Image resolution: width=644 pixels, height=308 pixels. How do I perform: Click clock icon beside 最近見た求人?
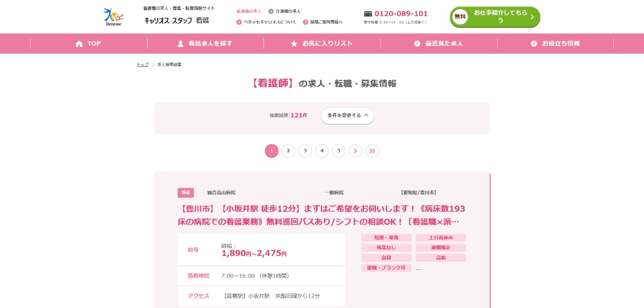[417, 44]
